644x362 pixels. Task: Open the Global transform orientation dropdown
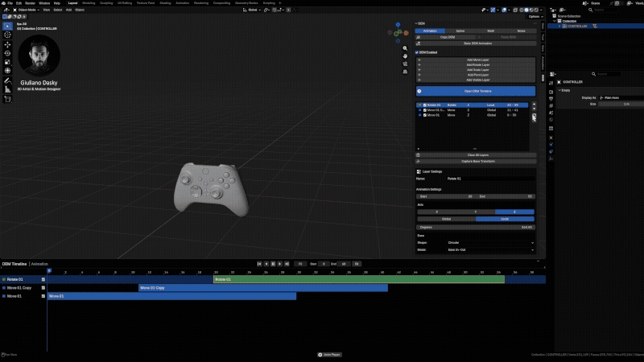(x=252, y=10)
